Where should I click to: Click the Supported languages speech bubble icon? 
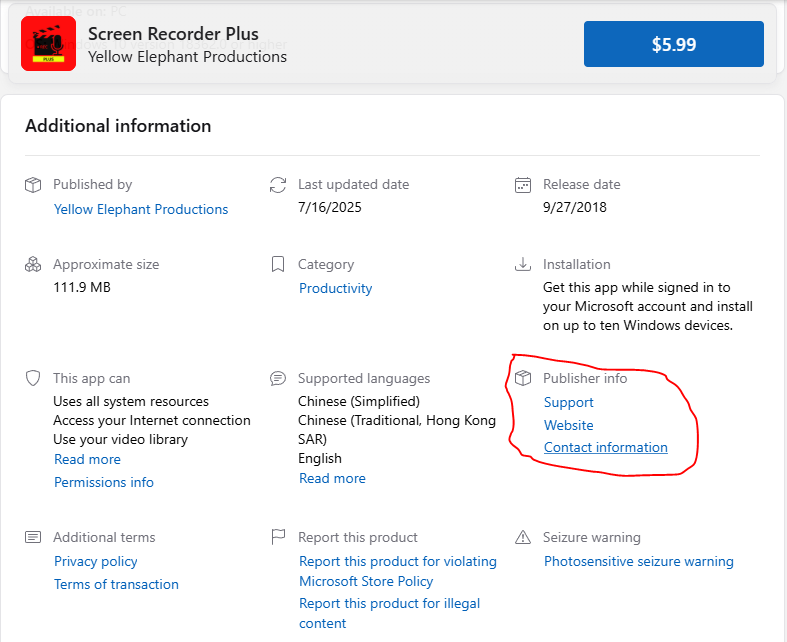(x=278, y=378)
